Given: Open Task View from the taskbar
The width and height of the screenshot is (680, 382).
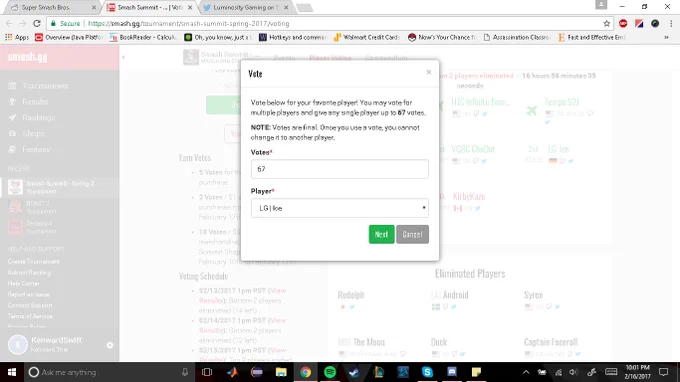Looking at the screenshot, I should pos(207,372).
